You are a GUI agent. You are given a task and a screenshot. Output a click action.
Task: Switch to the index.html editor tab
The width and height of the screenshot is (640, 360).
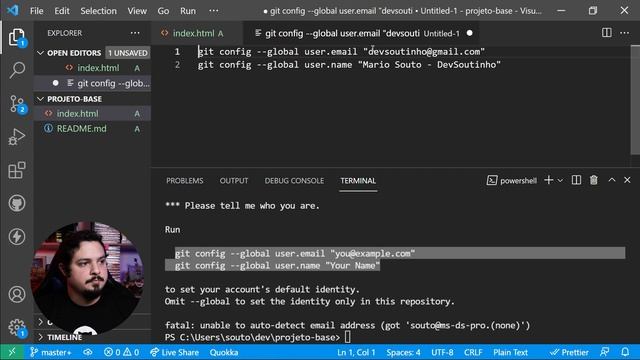click(197, 33)
